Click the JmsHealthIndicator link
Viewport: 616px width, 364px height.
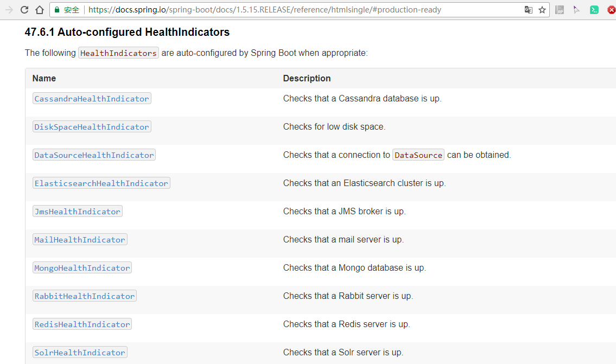click(77, 211)
